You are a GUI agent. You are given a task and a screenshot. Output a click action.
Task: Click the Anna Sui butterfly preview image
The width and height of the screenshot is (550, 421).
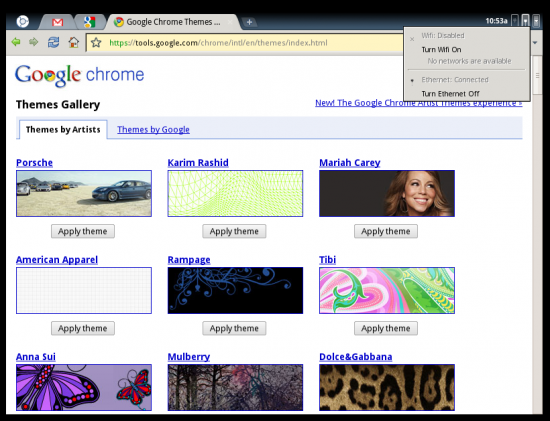(84, 387)
